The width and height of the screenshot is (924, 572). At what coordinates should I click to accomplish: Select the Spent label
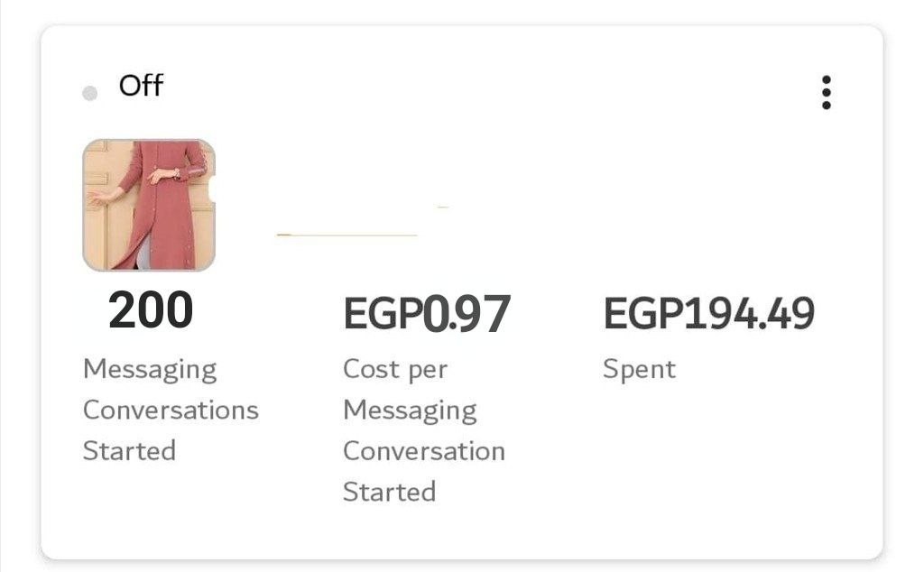[x=640, y=370]
